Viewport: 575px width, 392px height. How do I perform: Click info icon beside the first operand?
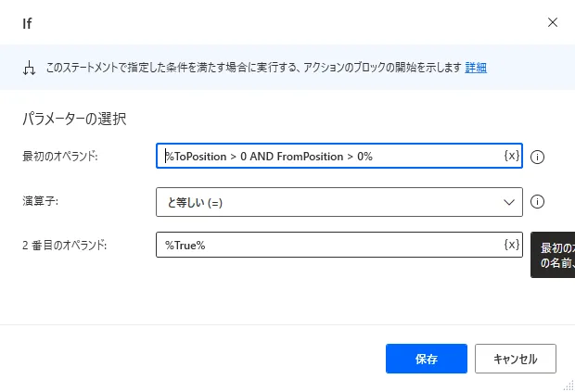pos(537,157)
